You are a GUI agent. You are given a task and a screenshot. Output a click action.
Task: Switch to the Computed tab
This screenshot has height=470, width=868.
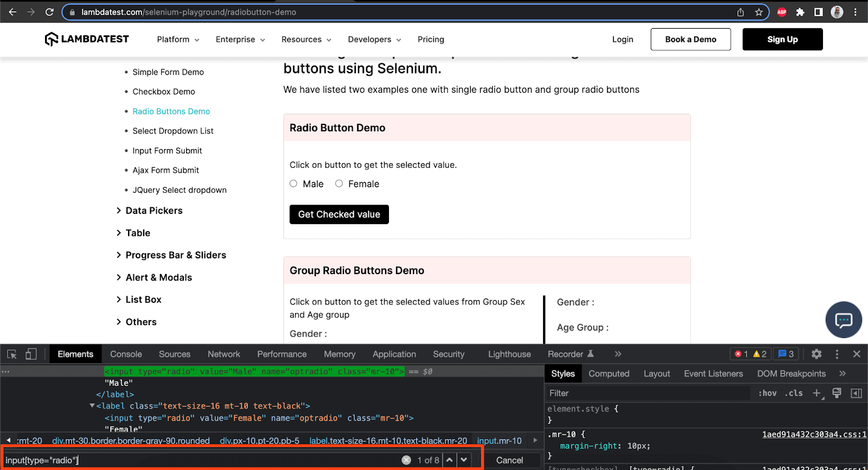click(609, 373)
